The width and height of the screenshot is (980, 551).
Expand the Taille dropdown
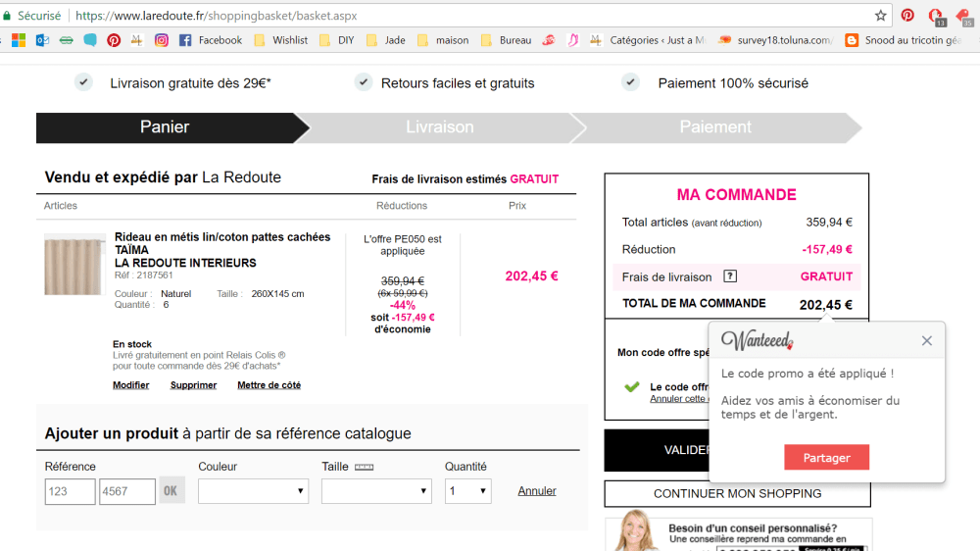click(x=376, y=491)
